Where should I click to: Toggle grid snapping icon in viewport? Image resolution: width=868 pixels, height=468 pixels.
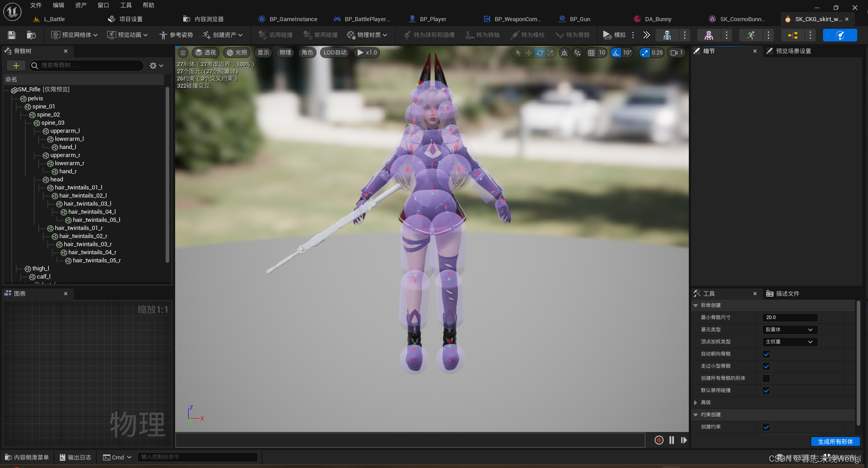(x=591, y=53)
